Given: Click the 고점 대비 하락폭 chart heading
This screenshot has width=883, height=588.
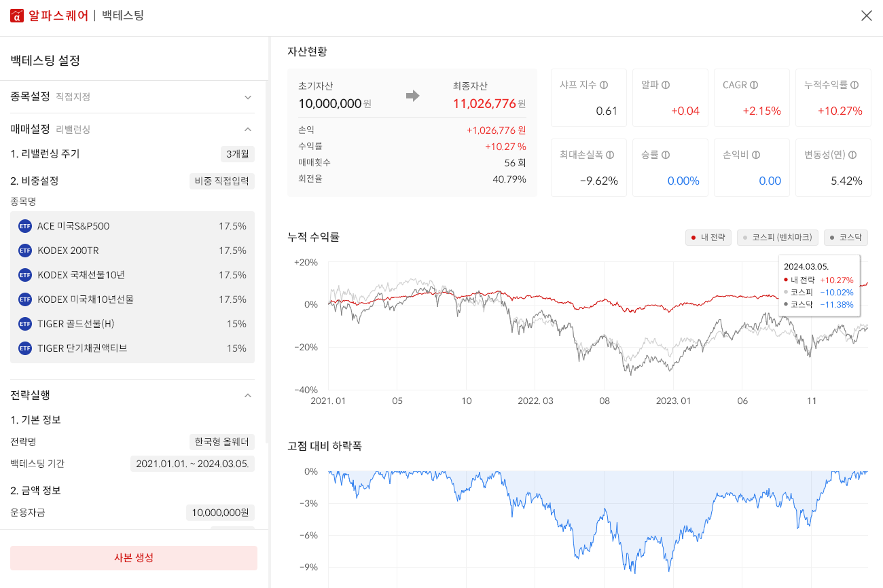Looking at the screenshot, I should click(325, 446).
